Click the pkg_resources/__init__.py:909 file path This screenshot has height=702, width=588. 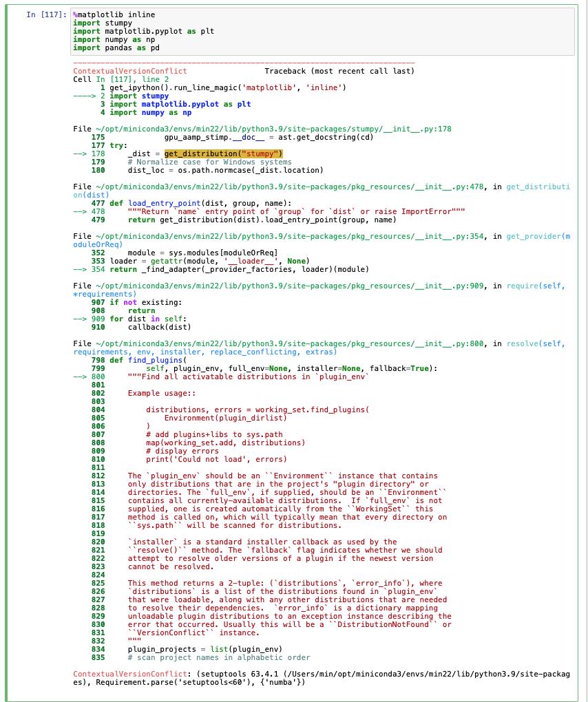click(x=290, y=286)
